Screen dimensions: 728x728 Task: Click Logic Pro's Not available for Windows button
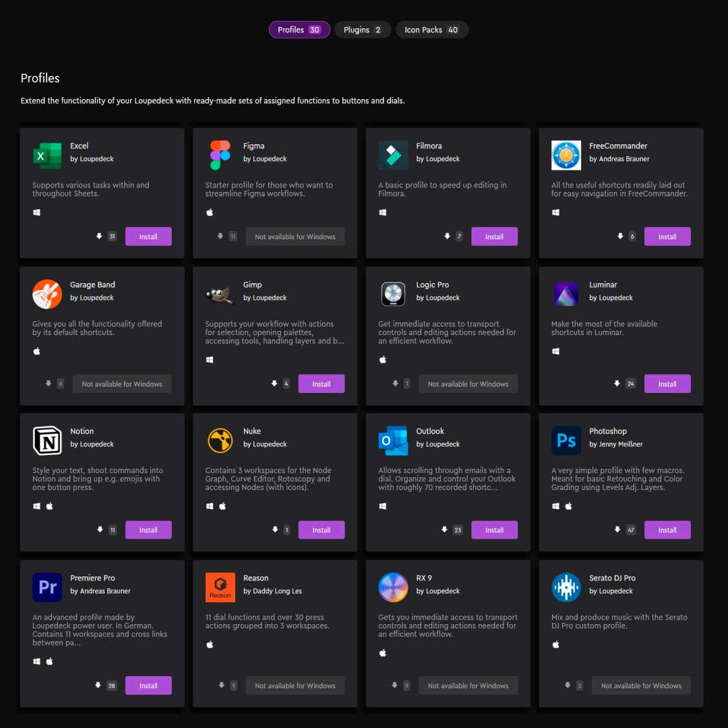(x=468, y=384)
